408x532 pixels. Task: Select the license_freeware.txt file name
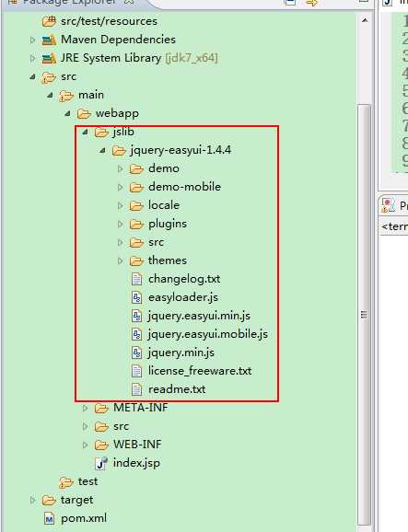click(200, 371)
